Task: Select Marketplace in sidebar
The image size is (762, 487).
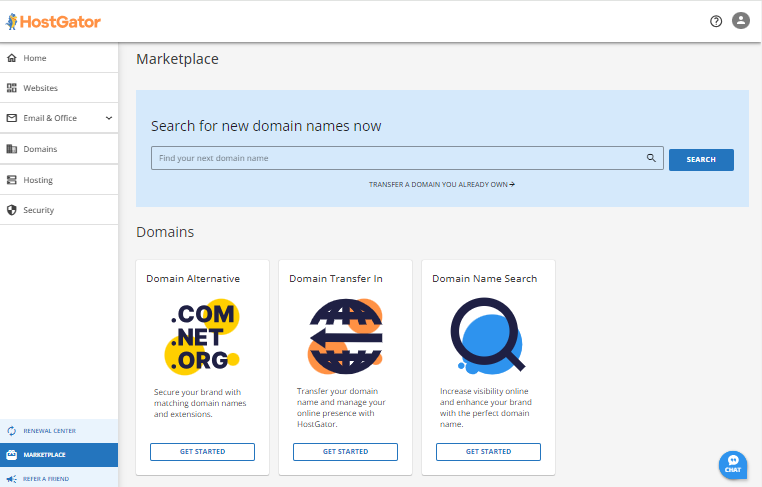Action: 59,455
